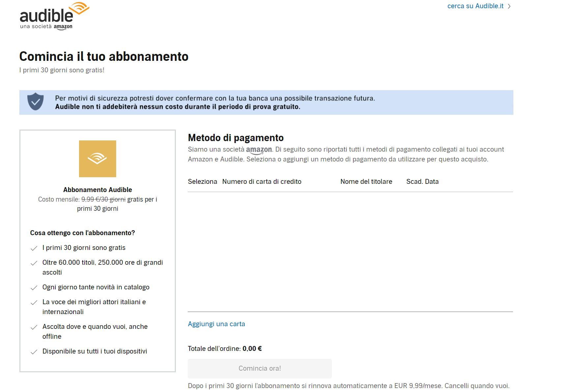Click the 'Disponibile su tutti i tuoi dispositivi' line
The width and height of the screenshot is (568, 392).
(95, 351)
